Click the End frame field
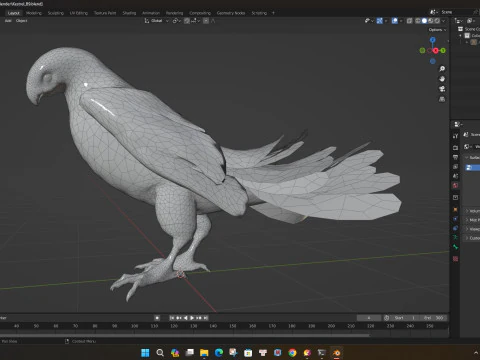480x360 pixels. point(433,318)
